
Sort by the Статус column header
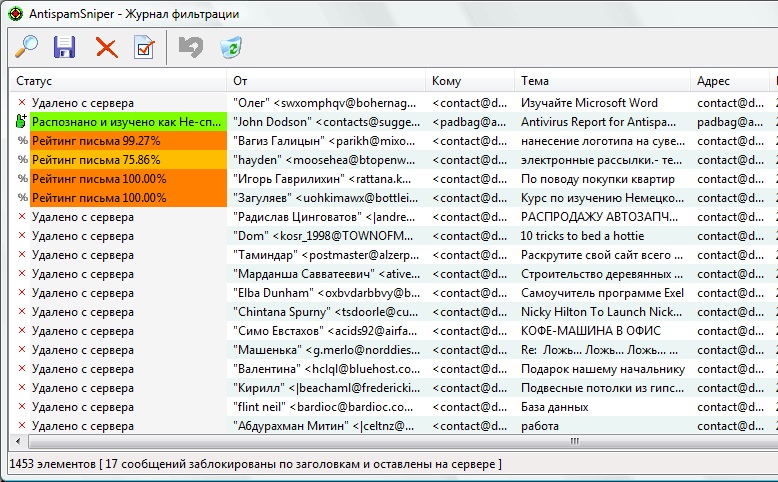(118, 81)
